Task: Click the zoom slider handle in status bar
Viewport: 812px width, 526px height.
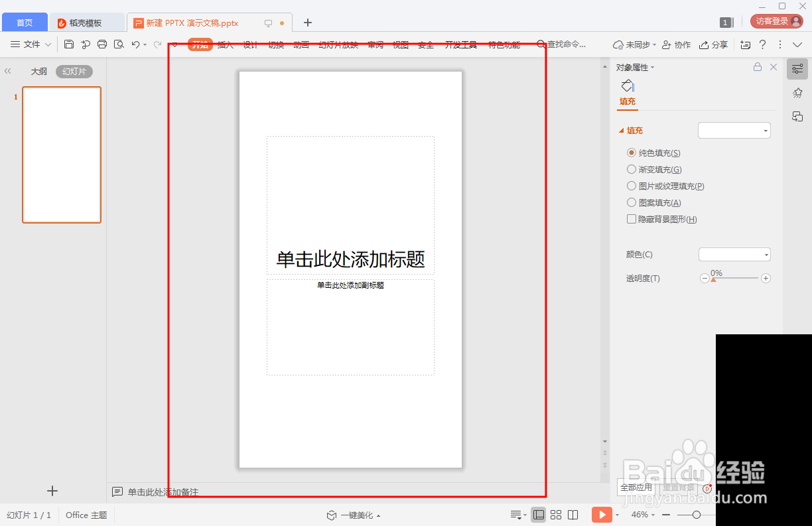Action: point(697,515)
